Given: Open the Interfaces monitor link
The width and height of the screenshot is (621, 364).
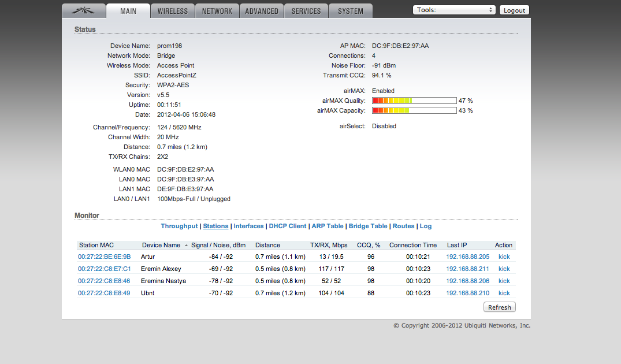Looking at the screenshot, I should (x=248, y=226).
